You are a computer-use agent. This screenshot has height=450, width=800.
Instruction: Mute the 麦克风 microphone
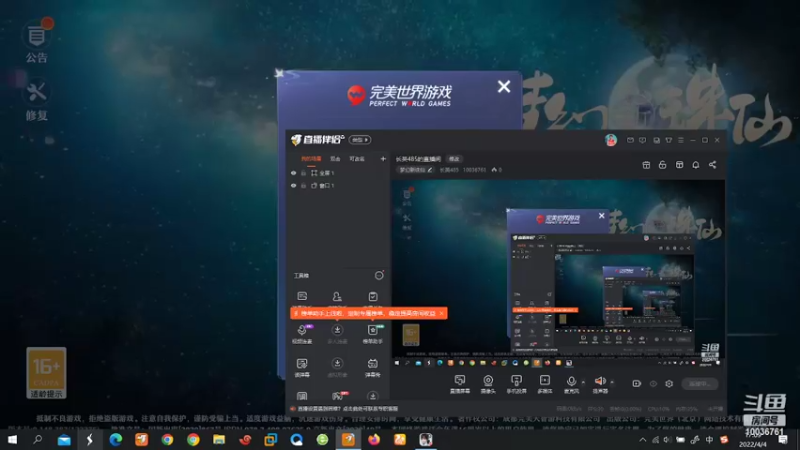[571, 384]
